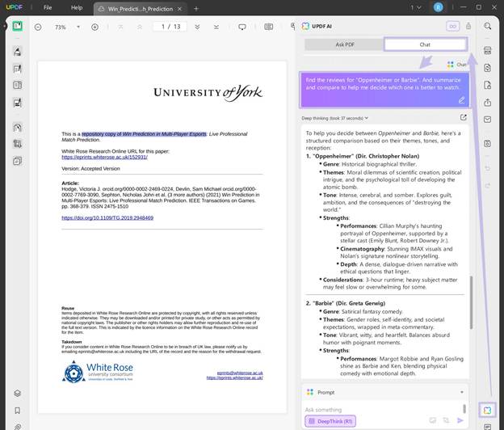Open the comment tool in top toolbar

click(x=241, y=27)
